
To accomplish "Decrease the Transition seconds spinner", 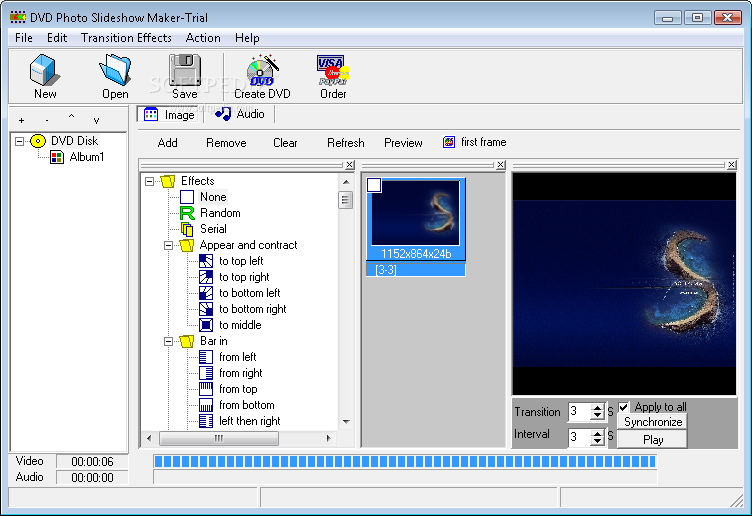I will point(597,415).
